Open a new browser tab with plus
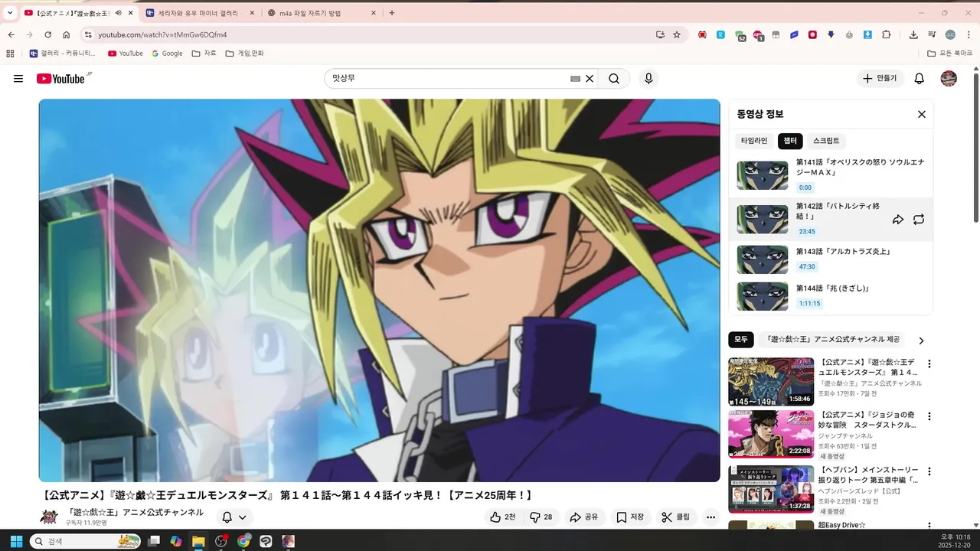Viewport: 980px width, 551px height. [392, 13]
